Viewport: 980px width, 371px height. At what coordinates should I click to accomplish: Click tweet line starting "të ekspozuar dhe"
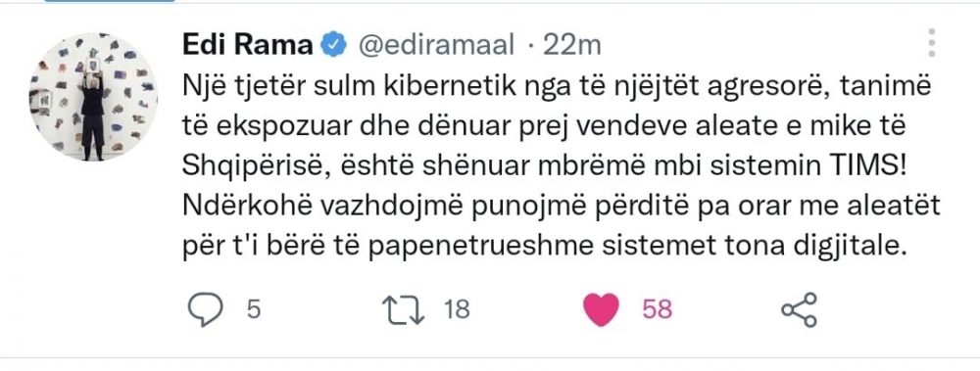[544, 129]
